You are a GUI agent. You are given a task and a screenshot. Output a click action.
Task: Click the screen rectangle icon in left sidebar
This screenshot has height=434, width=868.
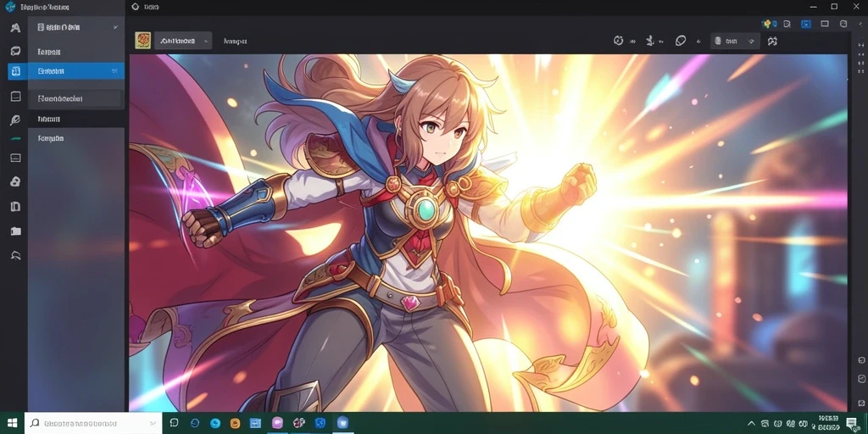15,158
